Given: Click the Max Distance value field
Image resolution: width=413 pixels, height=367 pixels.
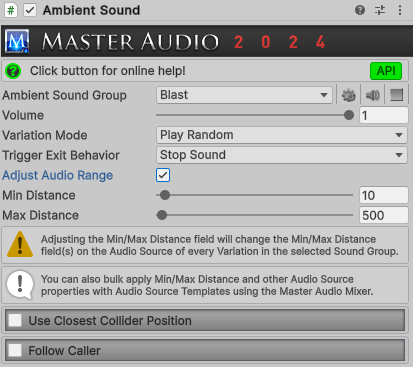Looking at the screenshot, I should [384, 215].
